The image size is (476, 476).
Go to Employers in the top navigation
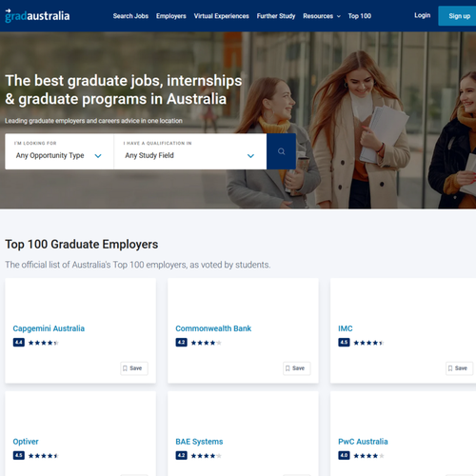coord(170,16)
